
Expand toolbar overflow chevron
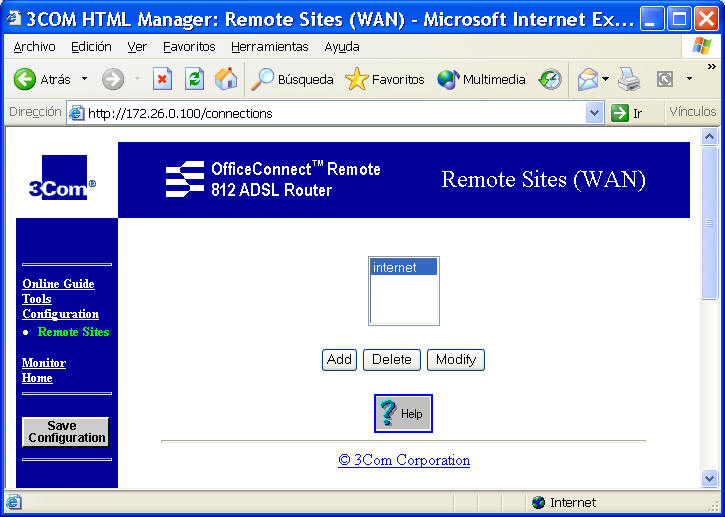[x=712, y=67]
